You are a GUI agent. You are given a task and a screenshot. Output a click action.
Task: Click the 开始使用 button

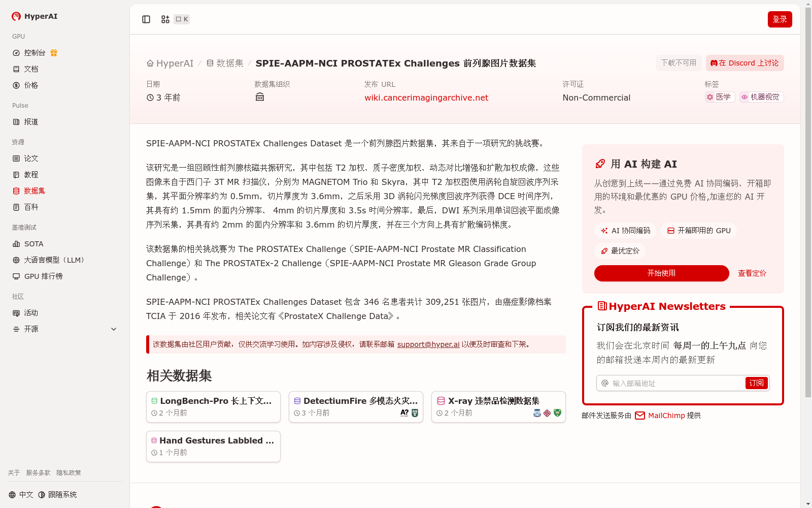(662, 273)
